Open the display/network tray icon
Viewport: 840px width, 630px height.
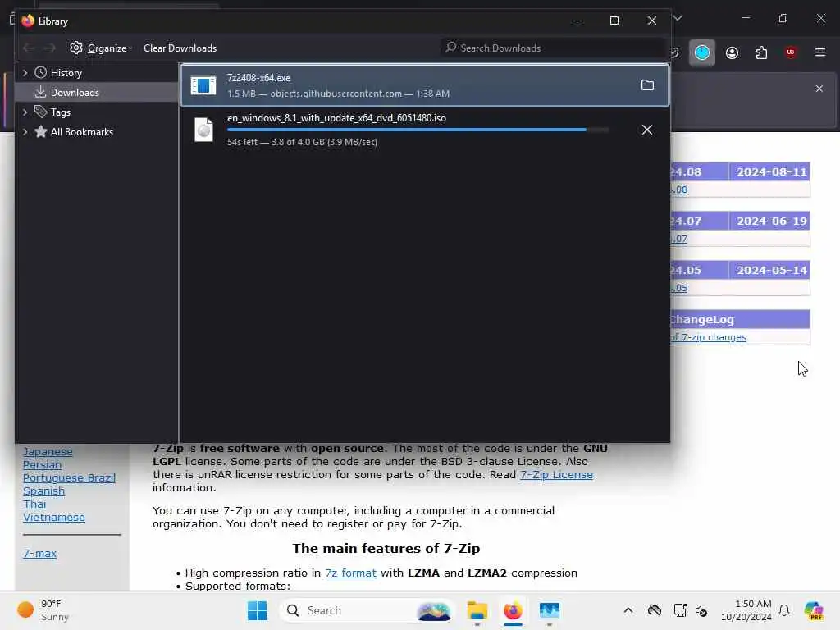pyautogui.click(x=680, y=610)
